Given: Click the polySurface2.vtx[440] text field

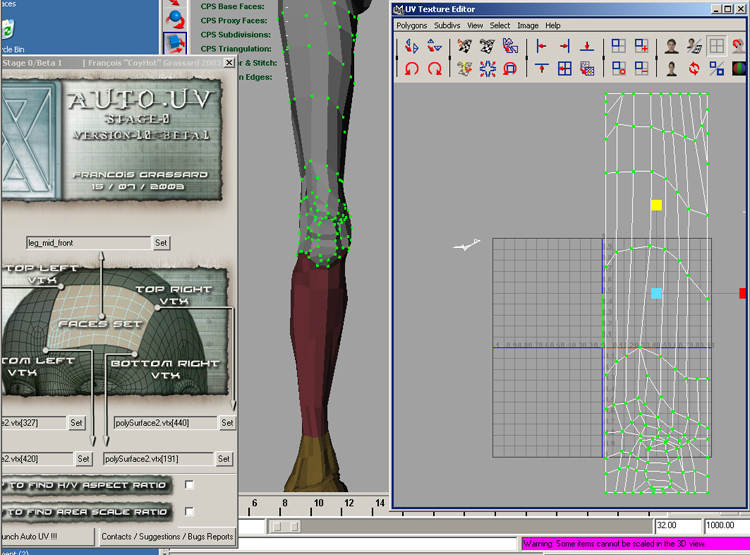Looking at the screenshot, I should point(164,423).
